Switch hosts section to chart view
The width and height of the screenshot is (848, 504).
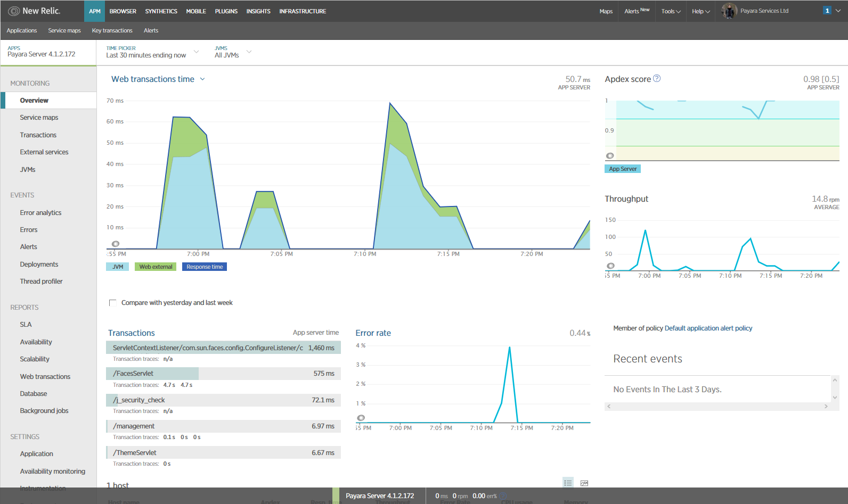(584, 483)
